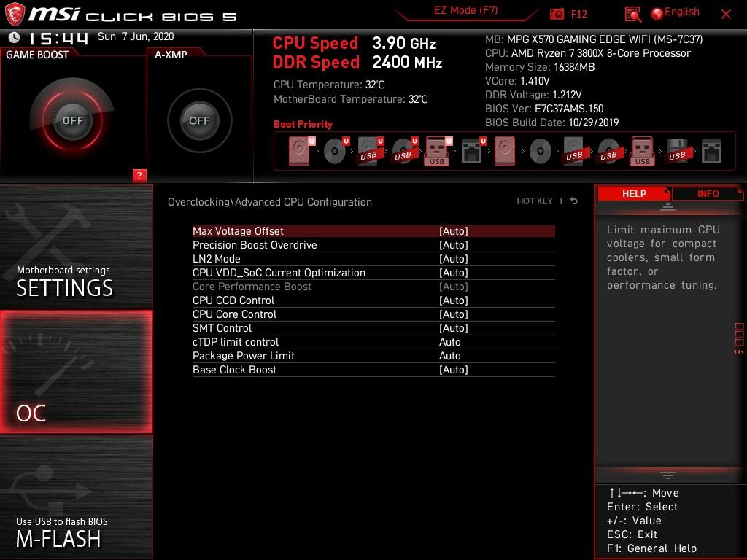
Task: Select the Precision Boost Overdrive label
Action: pos(255,245)
